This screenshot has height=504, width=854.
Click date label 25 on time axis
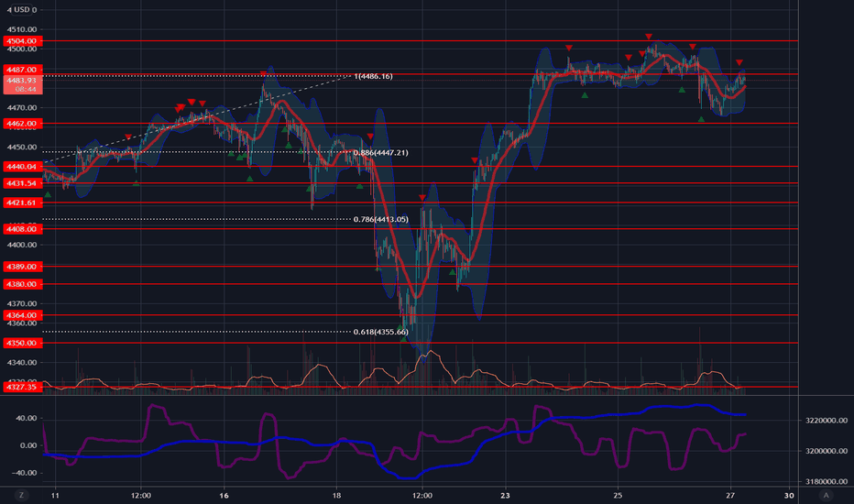[618, 495]
